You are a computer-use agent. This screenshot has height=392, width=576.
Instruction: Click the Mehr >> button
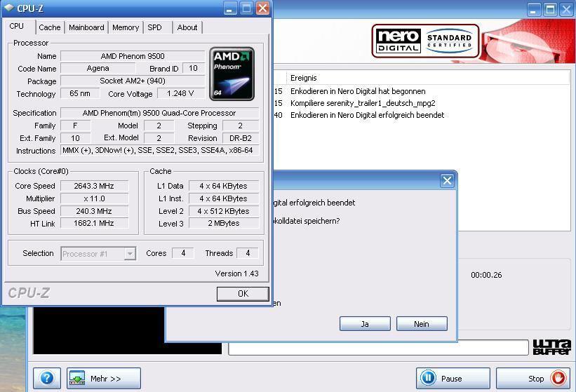click(x=104, y=378)
